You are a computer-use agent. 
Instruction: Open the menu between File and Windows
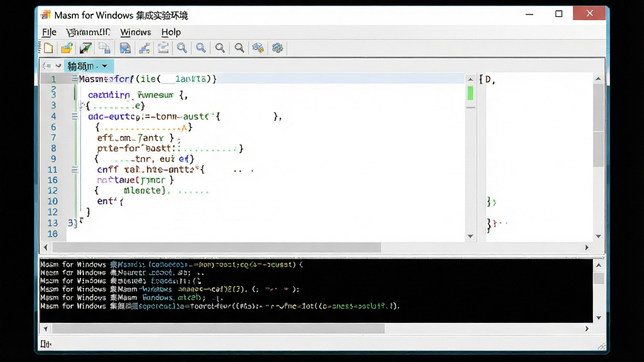coord(88,32)
